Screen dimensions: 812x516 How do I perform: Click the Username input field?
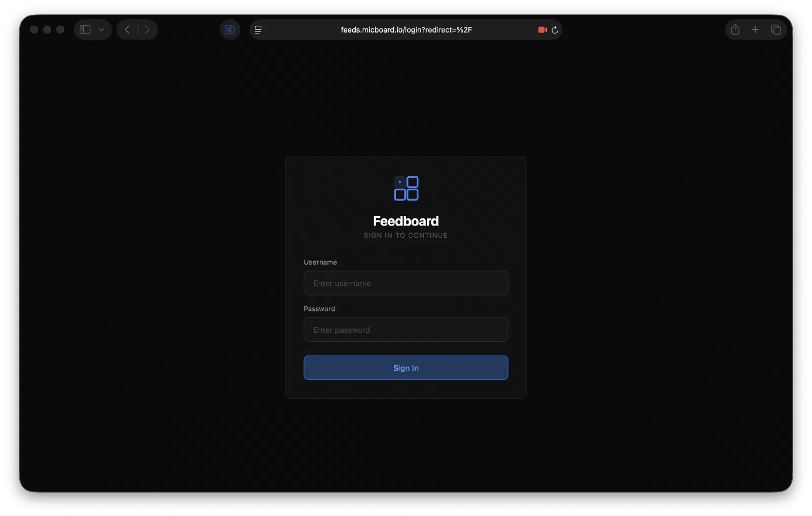pyautogui.click(x=405, y=283)
